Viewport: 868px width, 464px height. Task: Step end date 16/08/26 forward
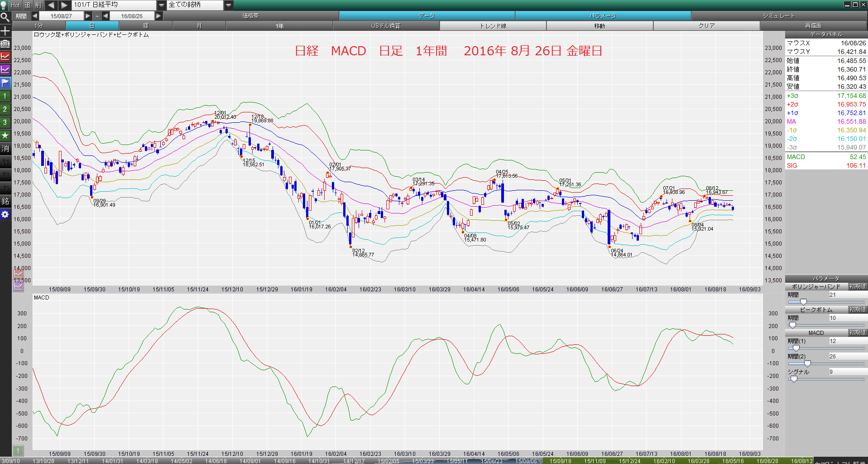click(x=158, y=16)
